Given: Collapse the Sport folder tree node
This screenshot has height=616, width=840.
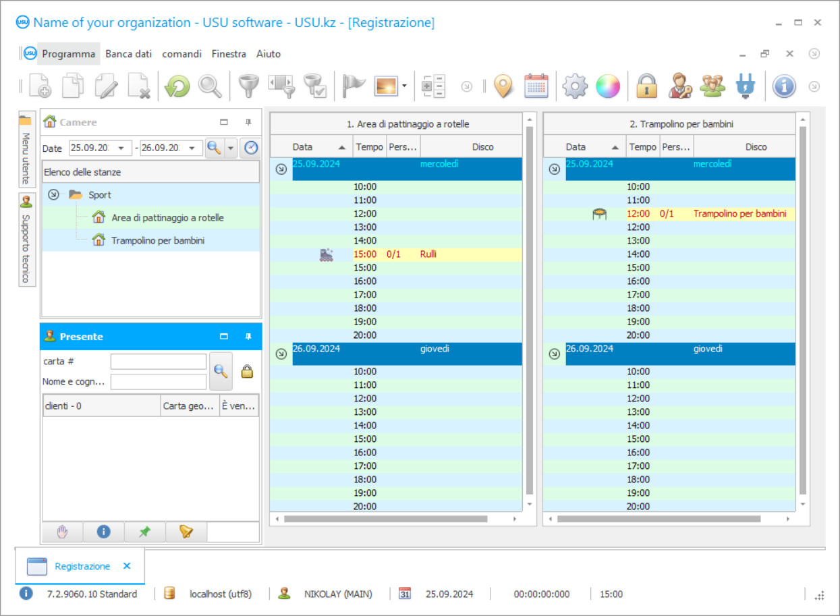Looking at the screenshot, I should point(53,195).
